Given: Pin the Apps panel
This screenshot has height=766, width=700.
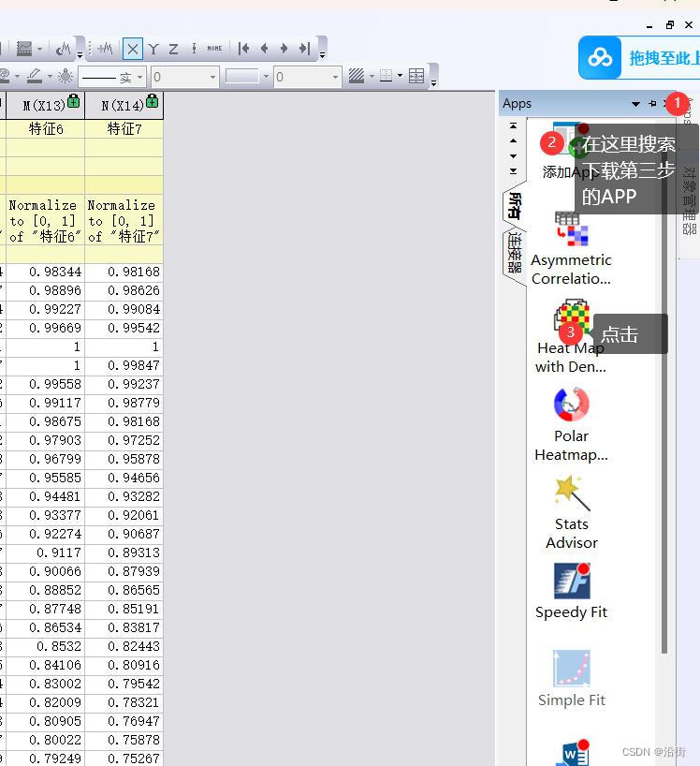Looking at the screenshot, I should (652, 104).
